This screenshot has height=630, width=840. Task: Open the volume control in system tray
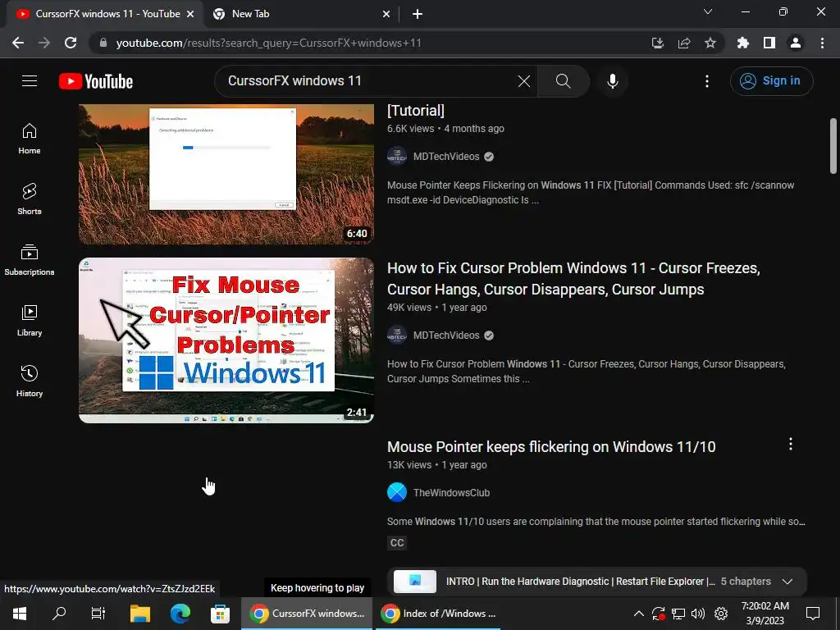(x=698, y=614)
